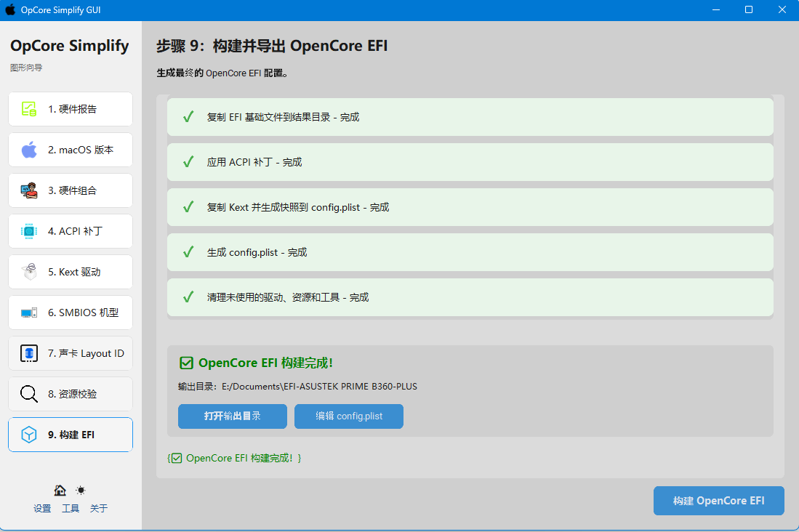Click the 打开输出目录 button

pyautogui.click(x=233, y=416)
